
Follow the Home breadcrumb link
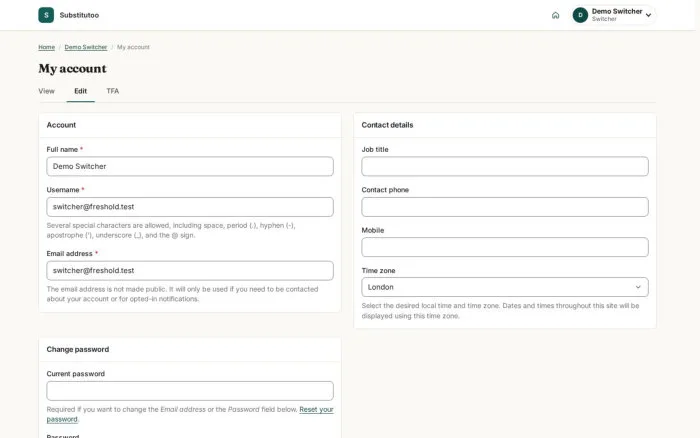tap(46, 47)
